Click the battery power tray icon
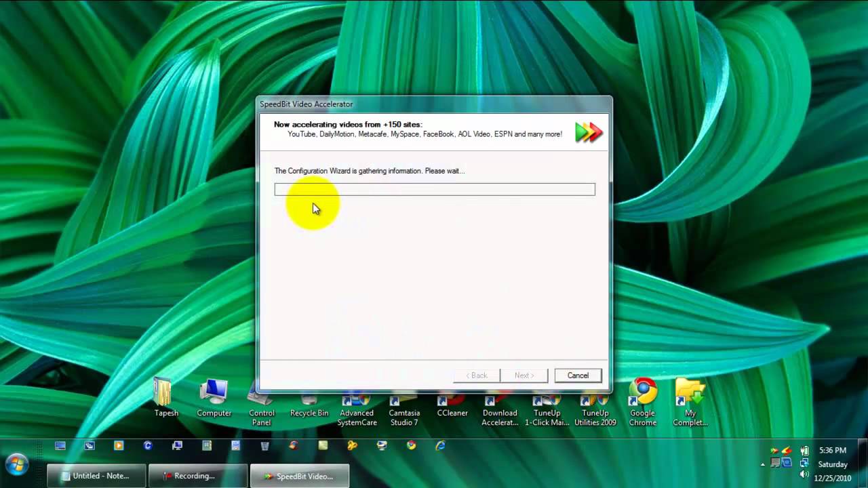The image size is (868, 488). tap(804, 451)
